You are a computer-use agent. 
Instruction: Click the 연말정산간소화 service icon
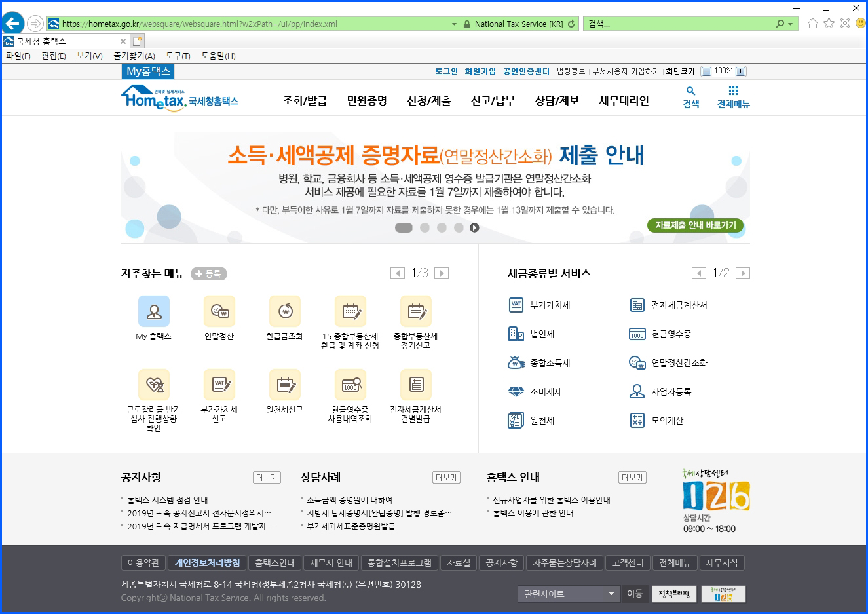[x=637, y=362]
